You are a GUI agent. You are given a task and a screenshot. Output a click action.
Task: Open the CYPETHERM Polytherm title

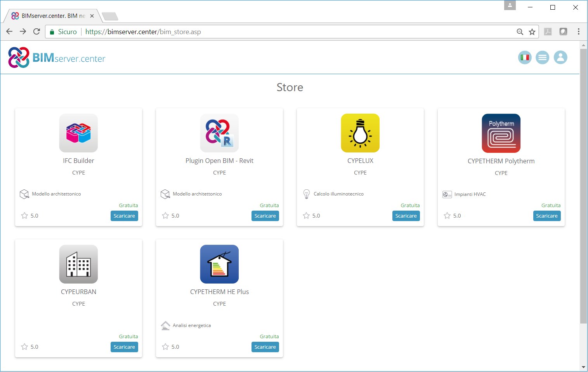[501, 161]
